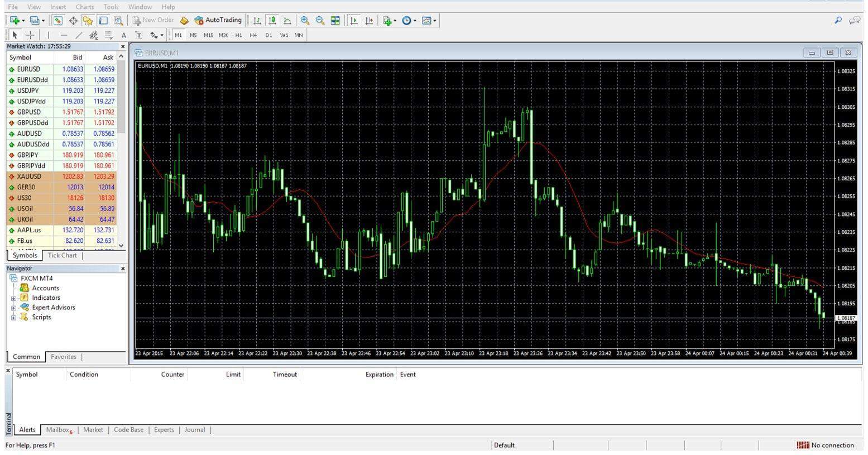Select the Text tool (A)
868x455 pixels.
tap(124, 35)
